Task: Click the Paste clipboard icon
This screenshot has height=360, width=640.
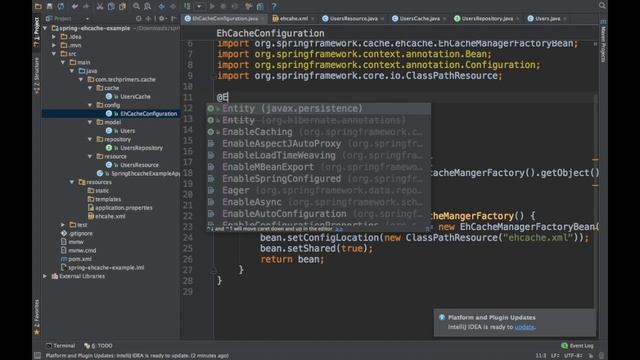Action: [122, 6]
